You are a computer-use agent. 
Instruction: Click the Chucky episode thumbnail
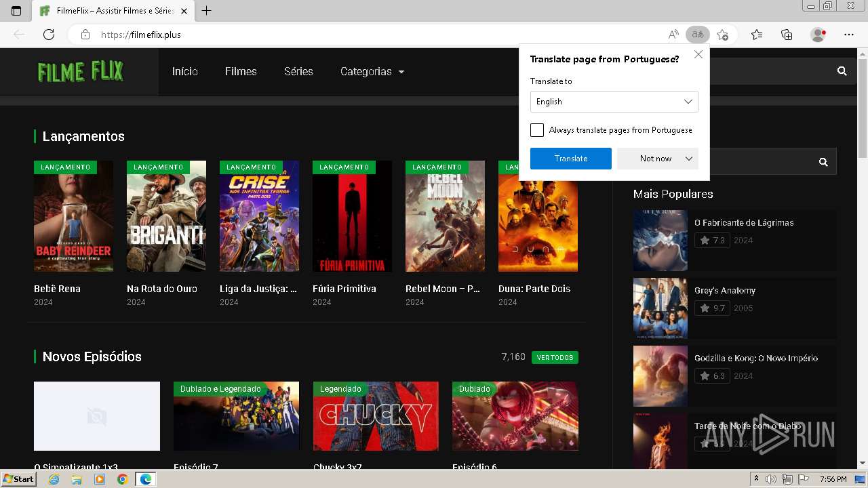tap(376, 416)
